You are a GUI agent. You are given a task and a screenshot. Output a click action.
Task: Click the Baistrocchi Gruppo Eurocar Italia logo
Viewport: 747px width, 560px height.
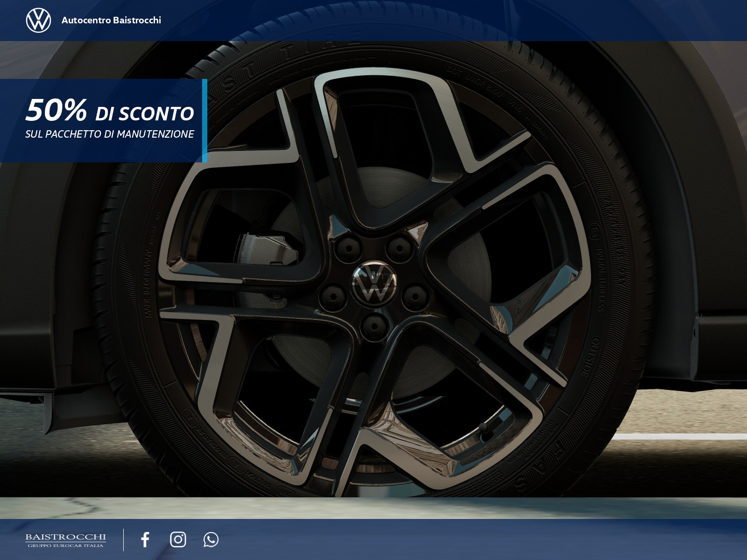pyautogui.click(x=66, y=540)
